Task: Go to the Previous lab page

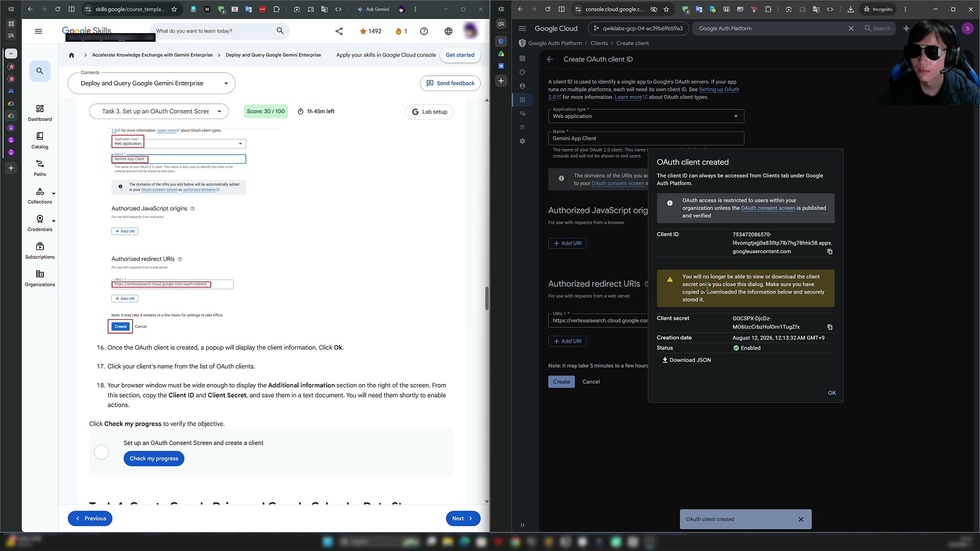Action: click(x=90, y=518)
